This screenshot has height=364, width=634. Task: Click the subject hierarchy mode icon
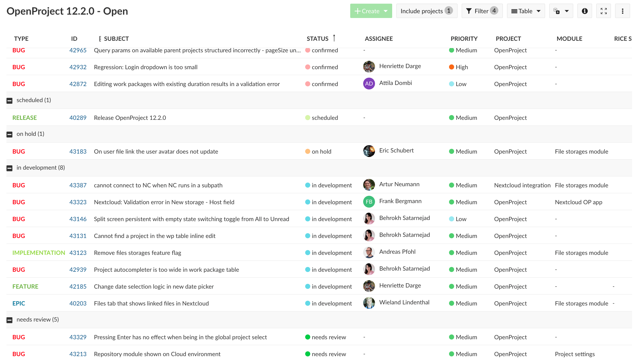click(100, 39)
